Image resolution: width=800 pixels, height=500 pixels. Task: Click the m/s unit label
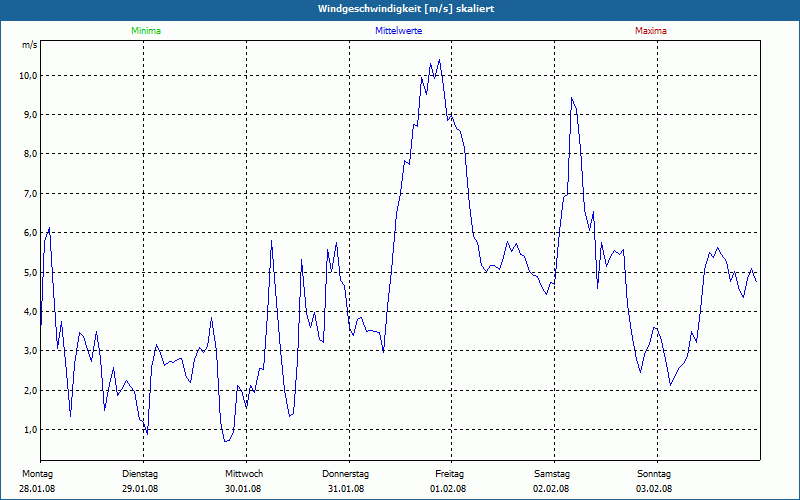tap(30, 45)
